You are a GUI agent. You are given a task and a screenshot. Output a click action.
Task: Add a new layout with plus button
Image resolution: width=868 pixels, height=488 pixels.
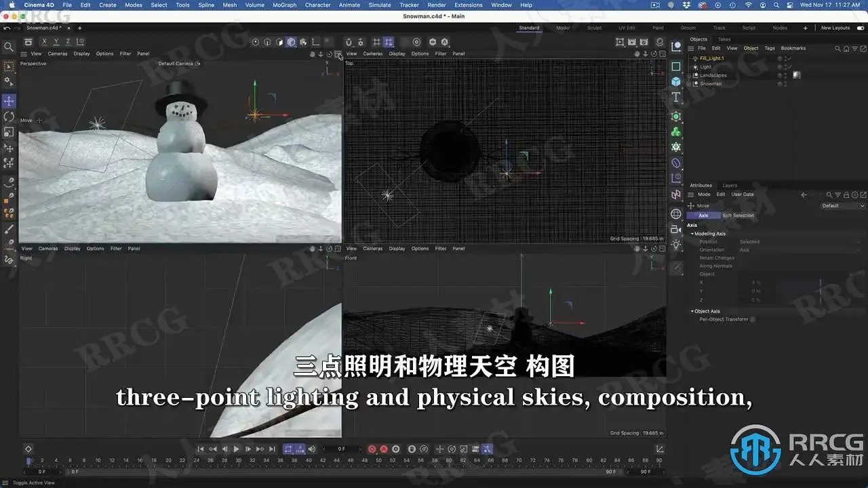[806, 28]
